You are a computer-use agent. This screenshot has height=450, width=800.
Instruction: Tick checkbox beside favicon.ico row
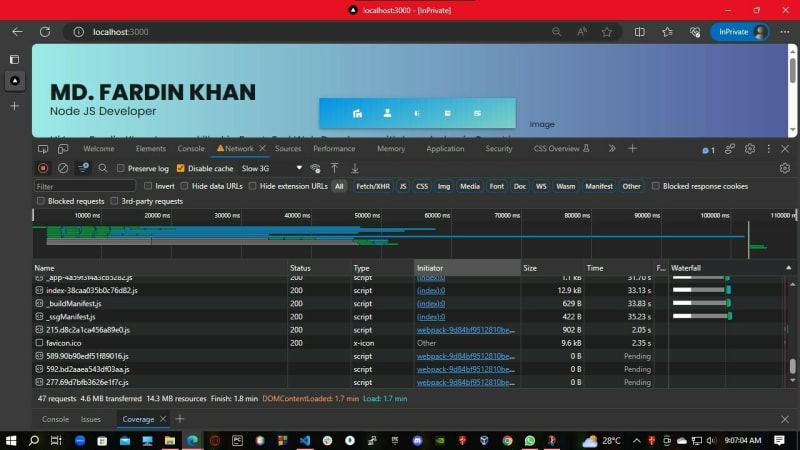[39, 343]
